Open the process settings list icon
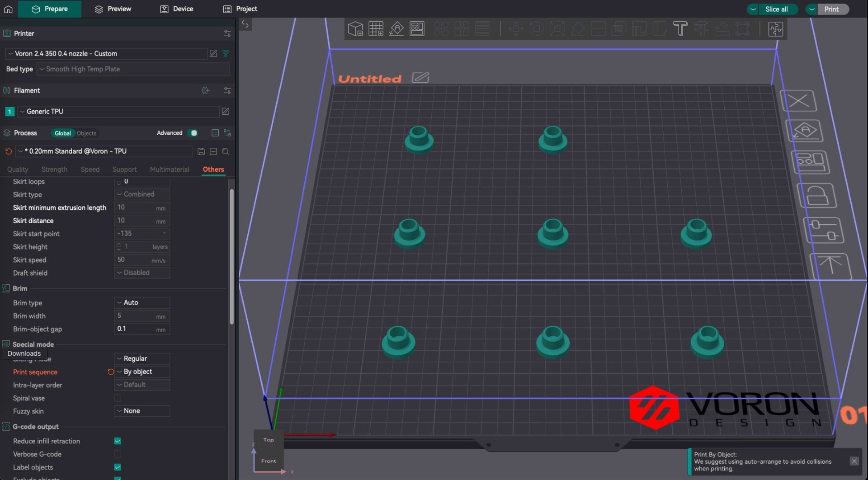 point(215,133)
